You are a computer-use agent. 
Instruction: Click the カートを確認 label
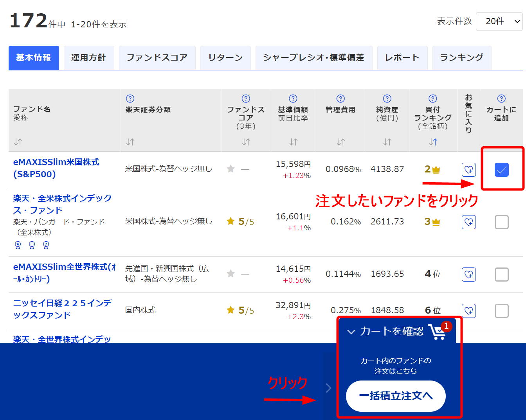click(x=391, y=331)
